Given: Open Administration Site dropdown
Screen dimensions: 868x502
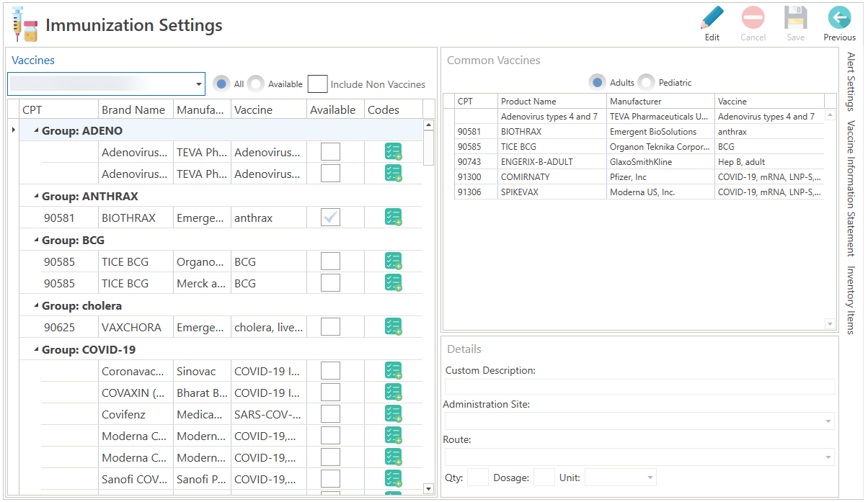Looking at the screenshot, I should coord(828,421).
